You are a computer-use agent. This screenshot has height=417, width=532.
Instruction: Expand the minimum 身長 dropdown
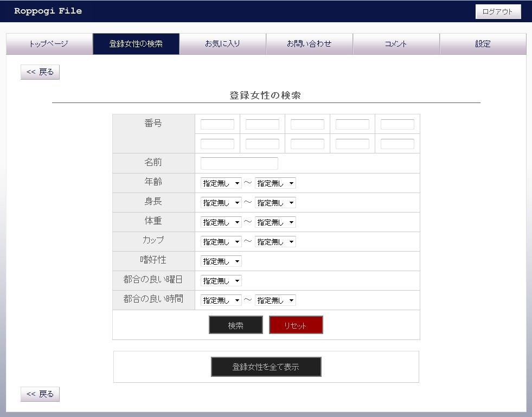coord(221,203)
